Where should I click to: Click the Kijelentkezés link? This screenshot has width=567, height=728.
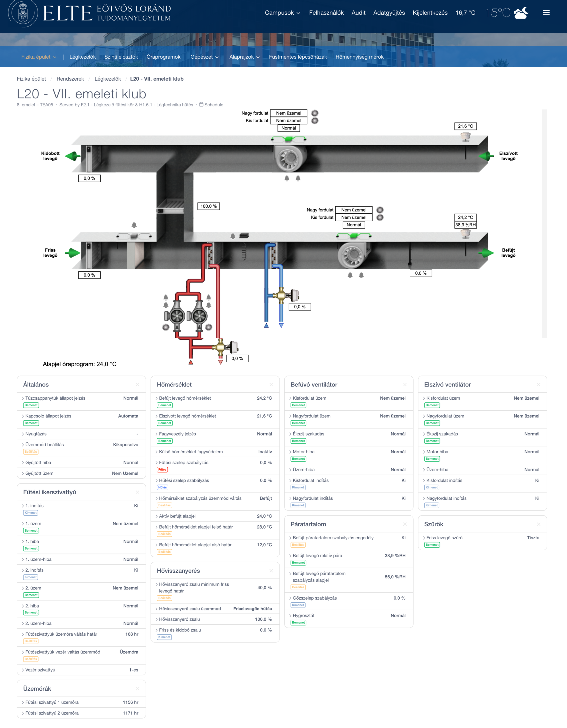pyautogui.click(x=430, y=13)
